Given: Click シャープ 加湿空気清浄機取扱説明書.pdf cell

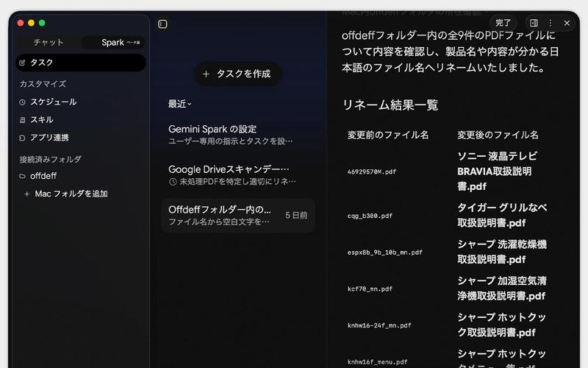Looking at the screenshot, I should click(x=502, y=289).
